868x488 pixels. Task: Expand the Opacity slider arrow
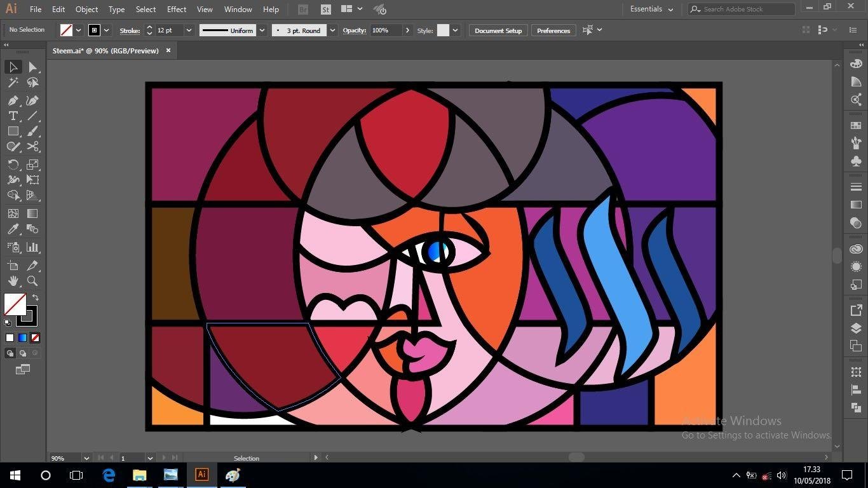(x=407, y=30)
